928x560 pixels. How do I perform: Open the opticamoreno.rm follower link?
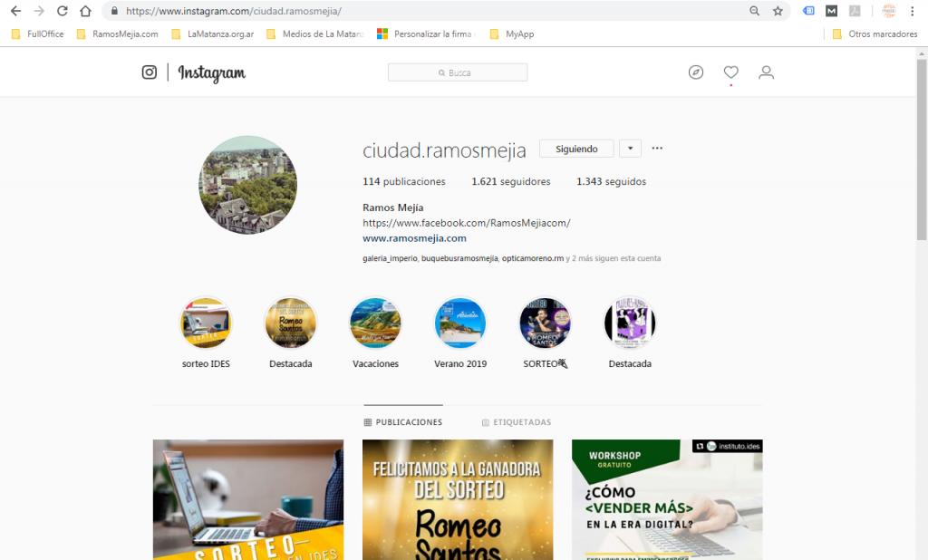tap(533, 258)
